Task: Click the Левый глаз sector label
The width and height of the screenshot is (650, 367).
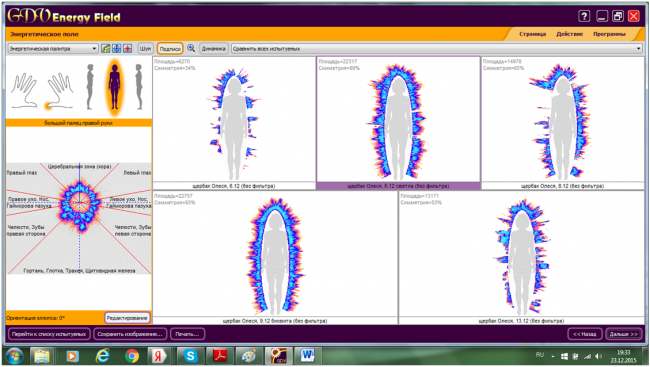Action: point(137,173)
